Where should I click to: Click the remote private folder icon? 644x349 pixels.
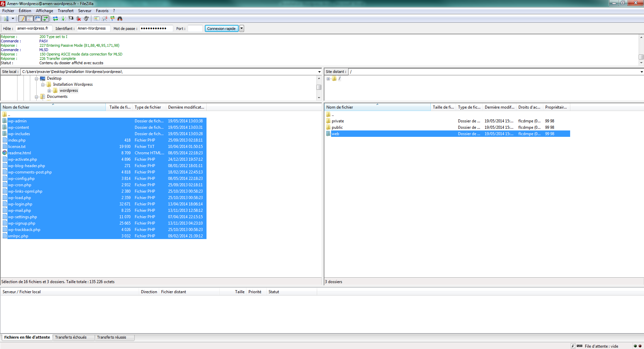(328, 121)
